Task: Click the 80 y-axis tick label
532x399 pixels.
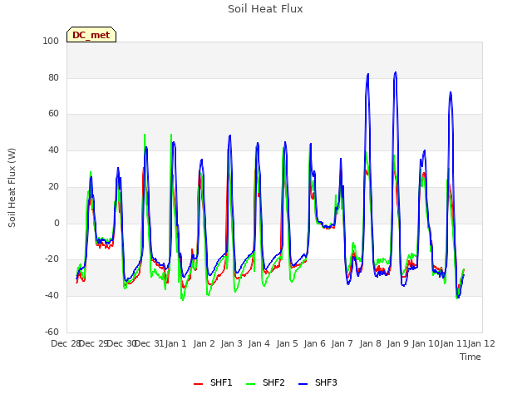Action: pos(53,77)
